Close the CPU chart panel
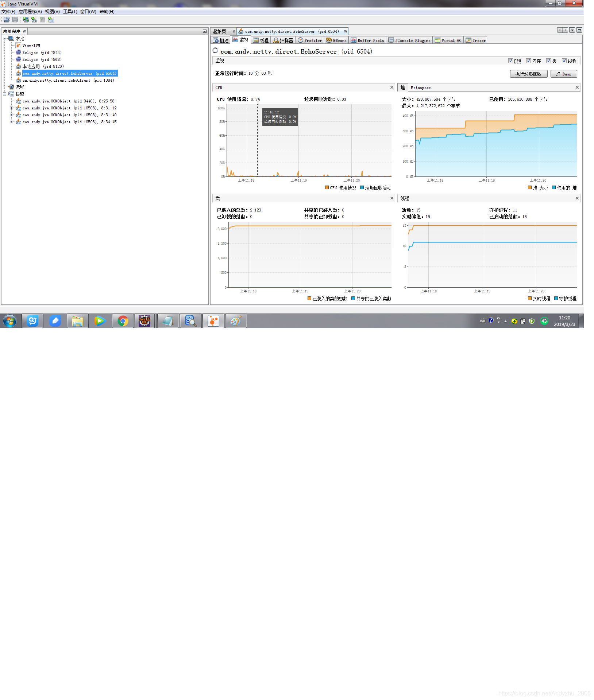594x700 pixels. (392, 87)
